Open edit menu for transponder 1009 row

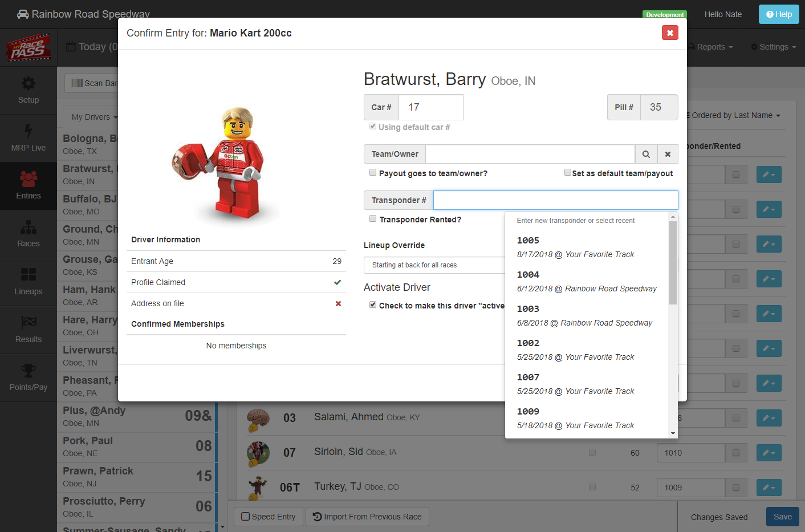pos(769,488)
